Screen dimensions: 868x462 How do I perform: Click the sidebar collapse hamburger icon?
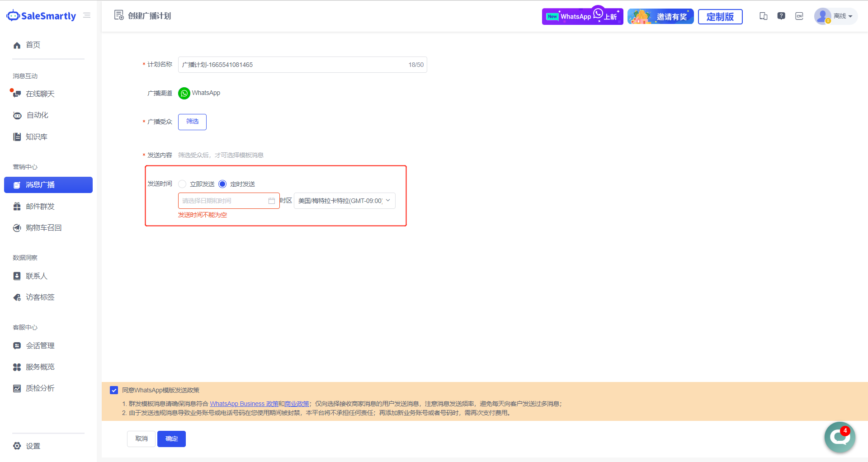[x=87, y=16]
